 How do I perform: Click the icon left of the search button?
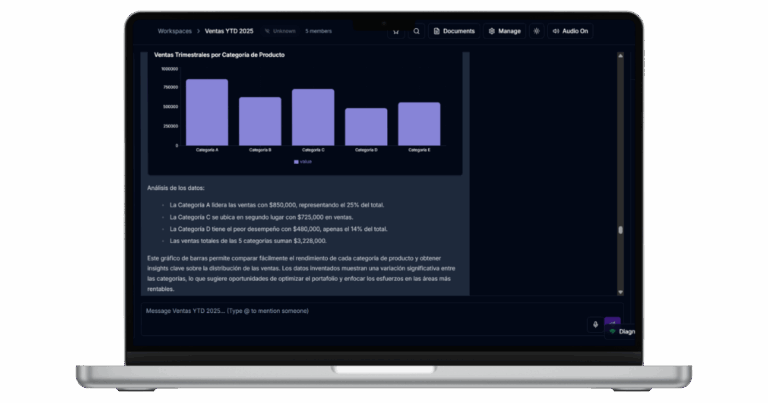[396, 31]
